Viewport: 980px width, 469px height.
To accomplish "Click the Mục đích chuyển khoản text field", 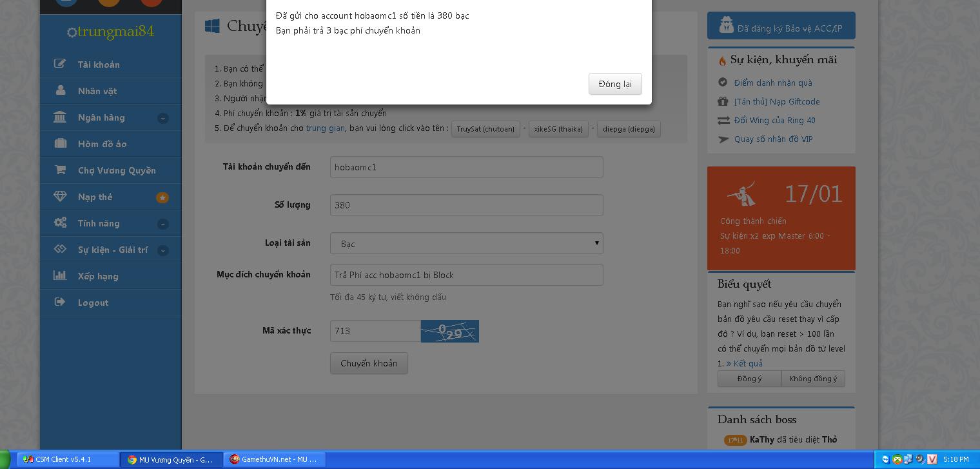I will [x=466, y=275].
